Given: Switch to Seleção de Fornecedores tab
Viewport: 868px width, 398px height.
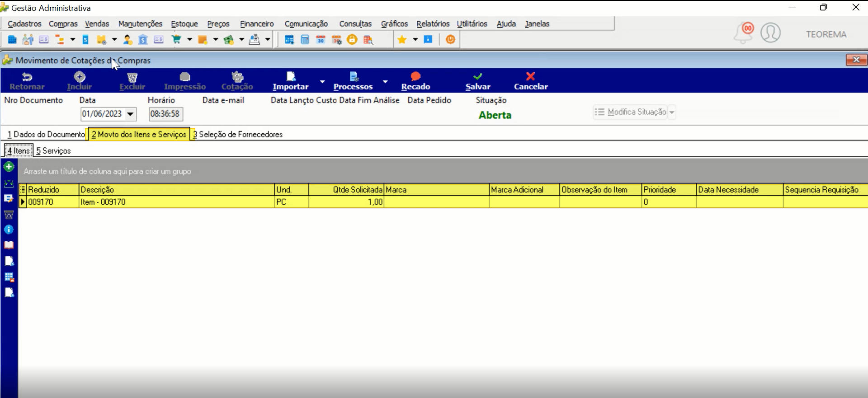Looking at the screenshot, I should [x=238, y=134].
